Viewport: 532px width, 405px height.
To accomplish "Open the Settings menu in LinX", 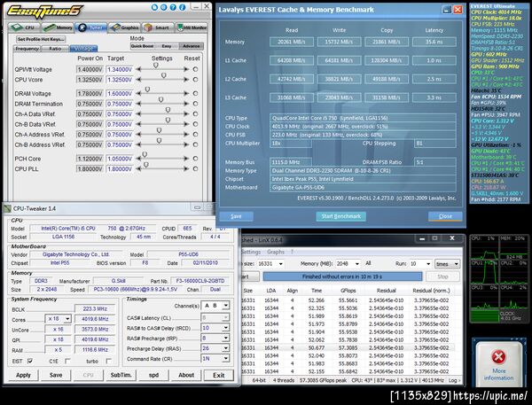I will [x=251, y=252].
